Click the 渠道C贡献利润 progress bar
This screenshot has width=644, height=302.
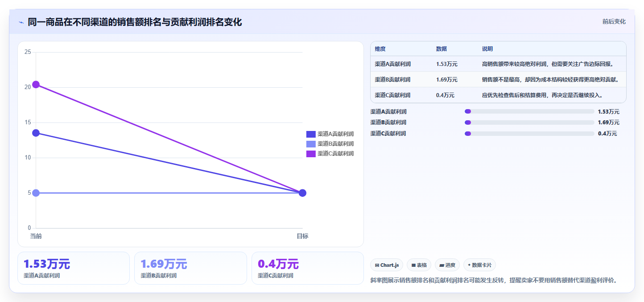point(529,134)
